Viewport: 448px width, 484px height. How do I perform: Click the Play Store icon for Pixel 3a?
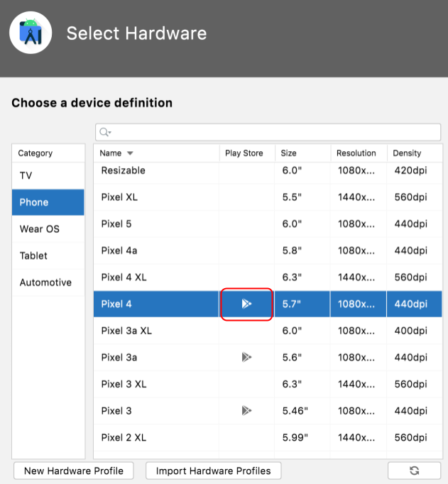246,357
